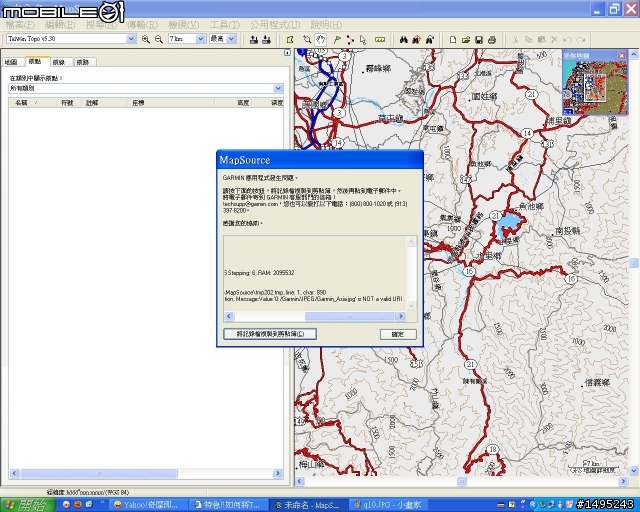Select the Zoom tool in the toolbar
640x512 pixels.
[307, 40]
